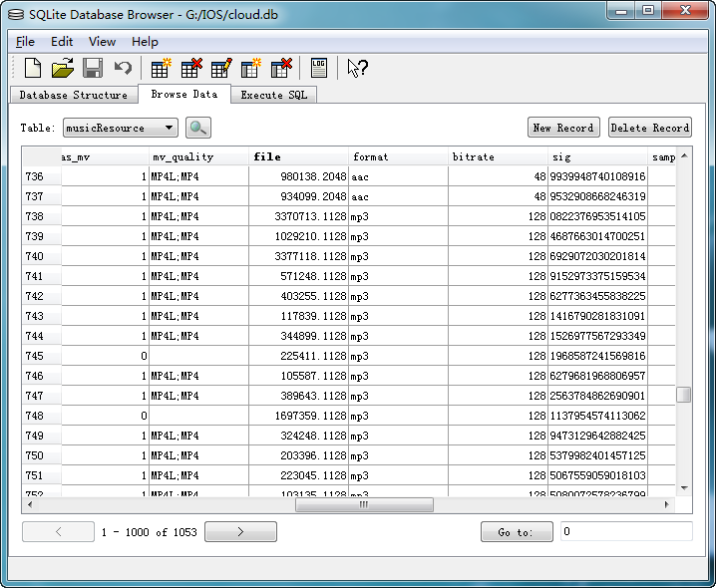Open the View menu
716x588 pixels.
[102, 42]
